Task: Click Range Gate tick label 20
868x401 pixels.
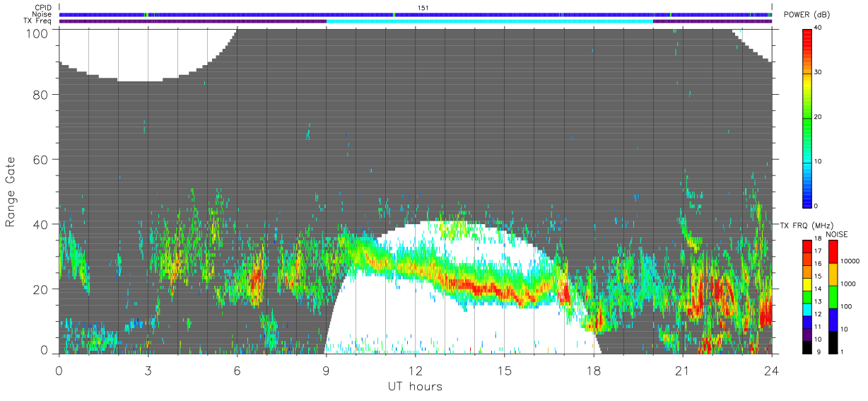Action: click(x=41, y=289)
